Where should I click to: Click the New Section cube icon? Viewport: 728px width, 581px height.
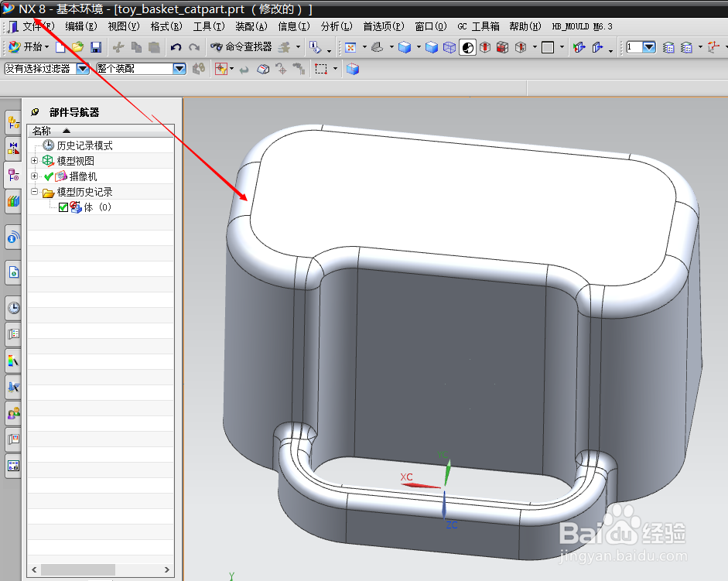(521, 47)
